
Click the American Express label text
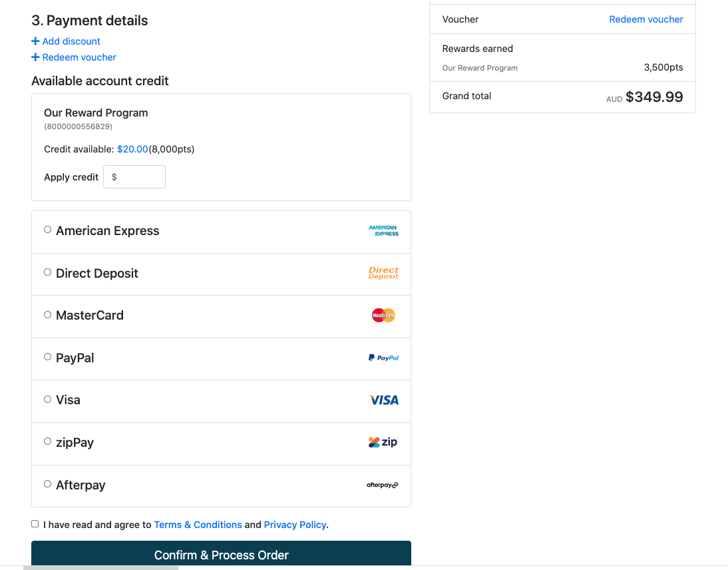point(108,231)
